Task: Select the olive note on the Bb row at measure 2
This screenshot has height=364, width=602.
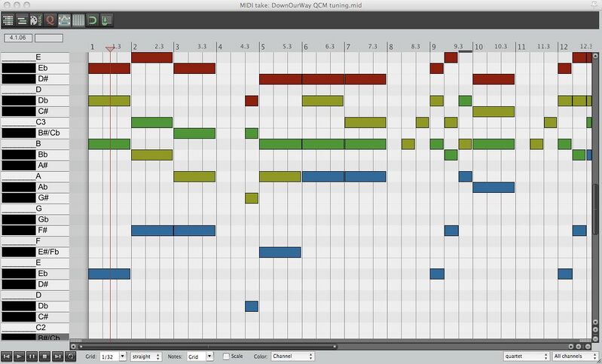Action: pos(152,155)
